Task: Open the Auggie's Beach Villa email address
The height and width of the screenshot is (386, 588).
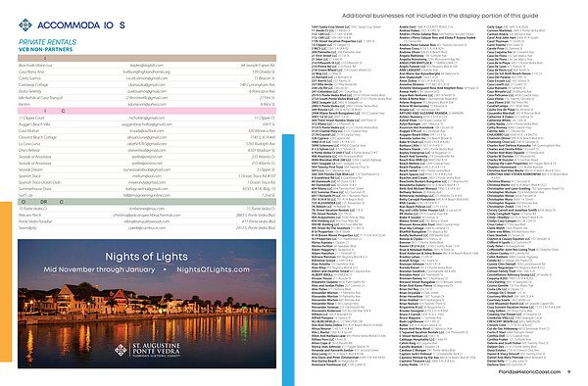Action: click(147, 124)
